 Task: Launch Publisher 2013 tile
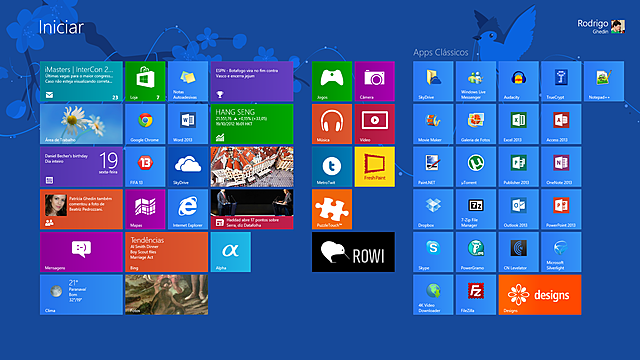[x=518, y=167]
